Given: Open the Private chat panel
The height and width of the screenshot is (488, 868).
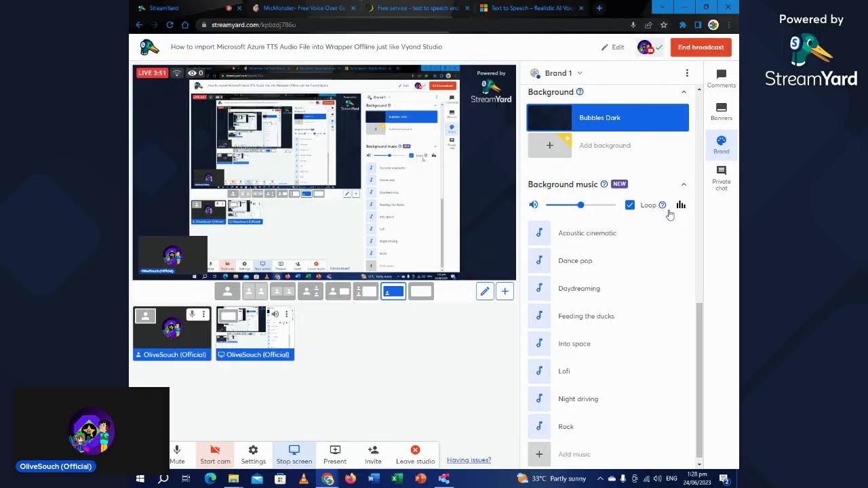Looking at the screenshot, I should (x=721, y=178).
